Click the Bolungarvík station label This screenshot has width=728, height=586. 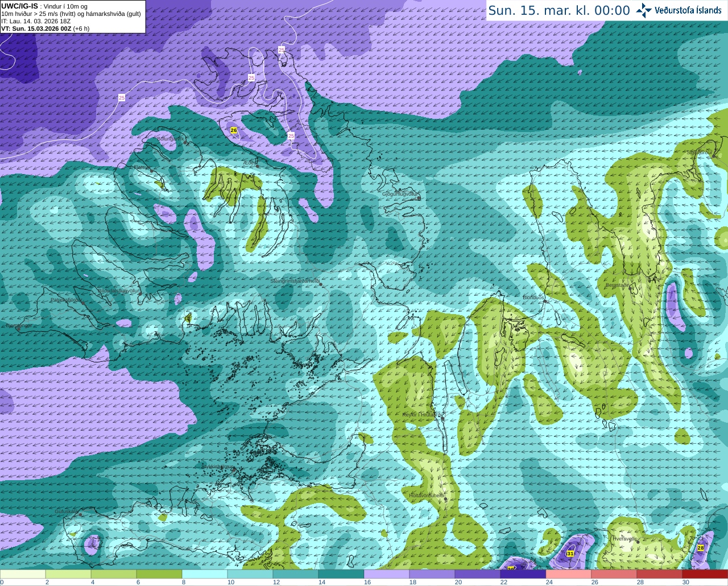(170, 138)
